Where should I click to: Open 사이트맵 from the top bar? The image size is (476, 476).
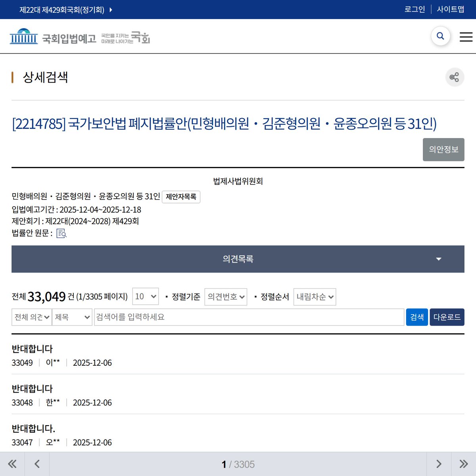point(450,9)
